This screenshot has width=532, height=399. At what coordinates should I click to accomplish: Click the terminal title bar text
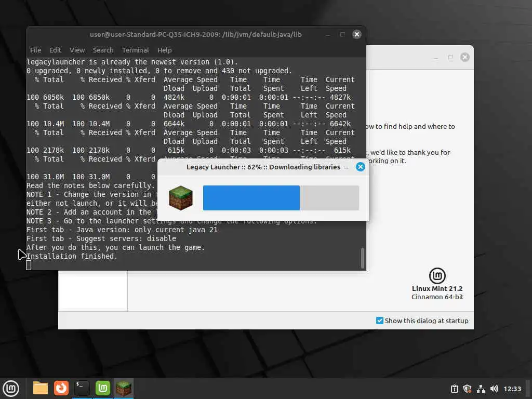[196, 34]
